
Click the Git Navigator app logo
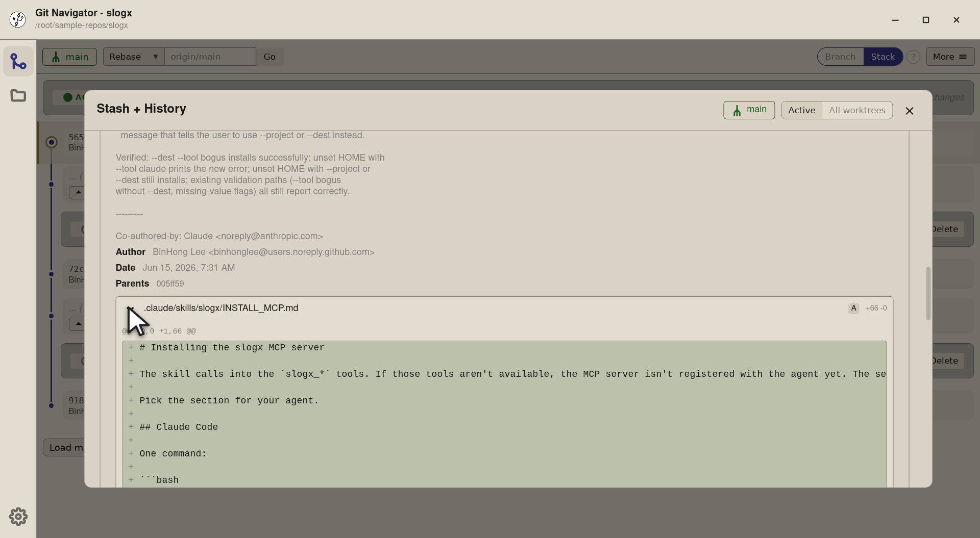18,19
